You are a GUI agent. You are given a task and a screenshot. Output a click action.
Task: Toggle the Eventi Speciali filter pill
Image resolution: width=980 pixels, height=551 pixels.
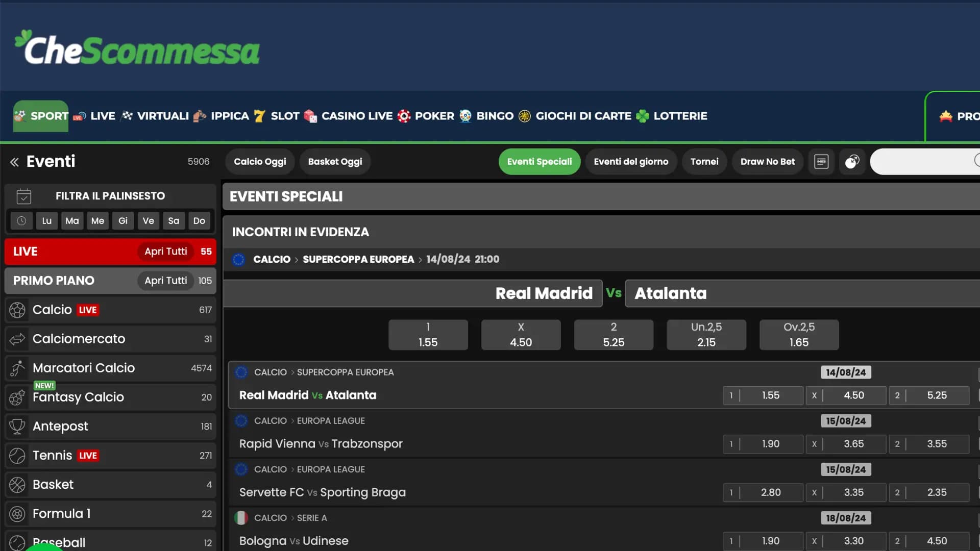coord(539,162)
